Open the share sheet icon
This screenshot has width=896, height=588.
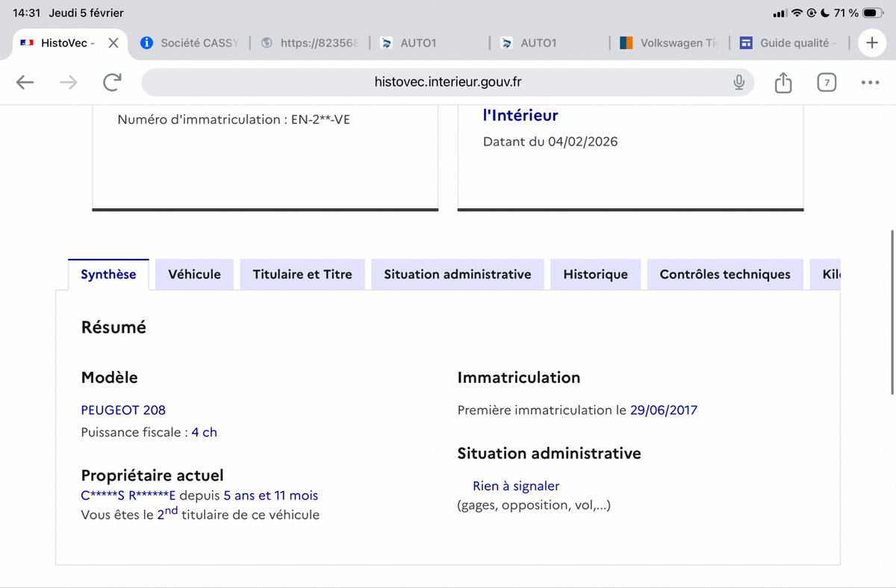pyautogui.click(x=783, y=83)
